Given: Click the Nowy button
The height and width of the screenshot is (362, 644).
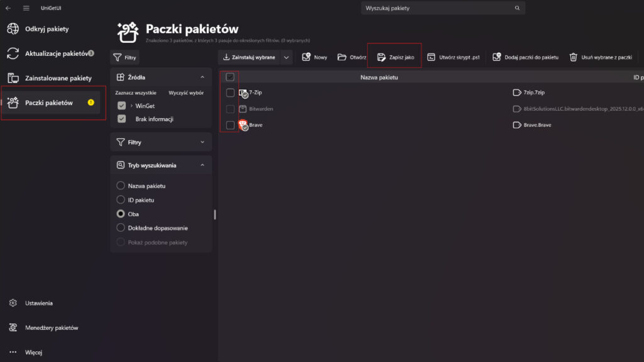Looking at the screenshot, I should point(314,56).
